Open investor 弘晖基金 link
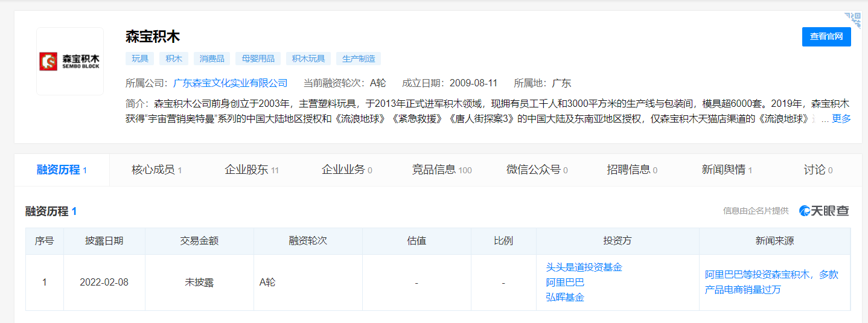868x323 pixels. tap(565, 297)
